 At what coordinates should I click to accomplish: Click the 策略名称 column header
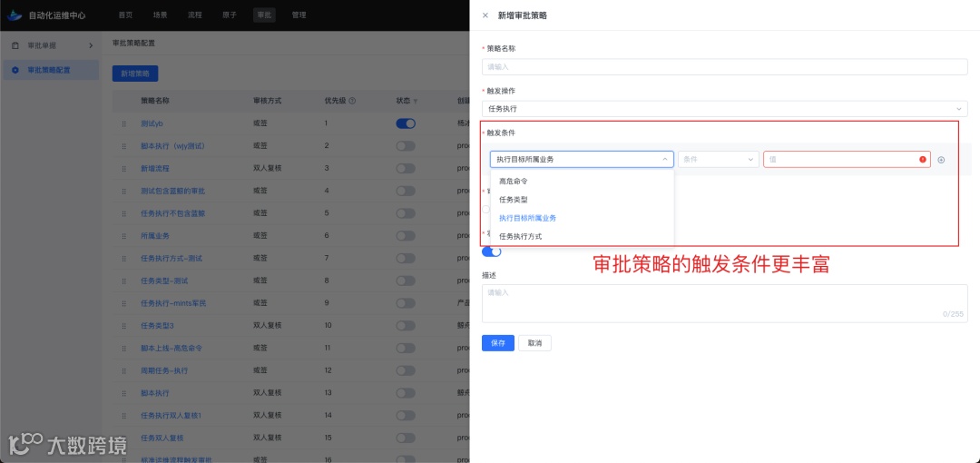[x=155, y=101]
